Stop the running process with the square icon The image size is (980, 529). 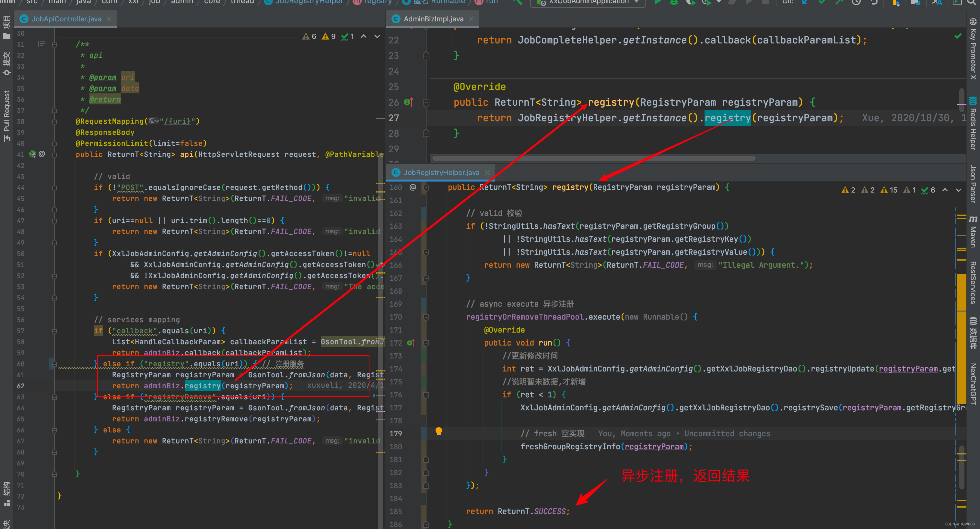tap(766, 2)
